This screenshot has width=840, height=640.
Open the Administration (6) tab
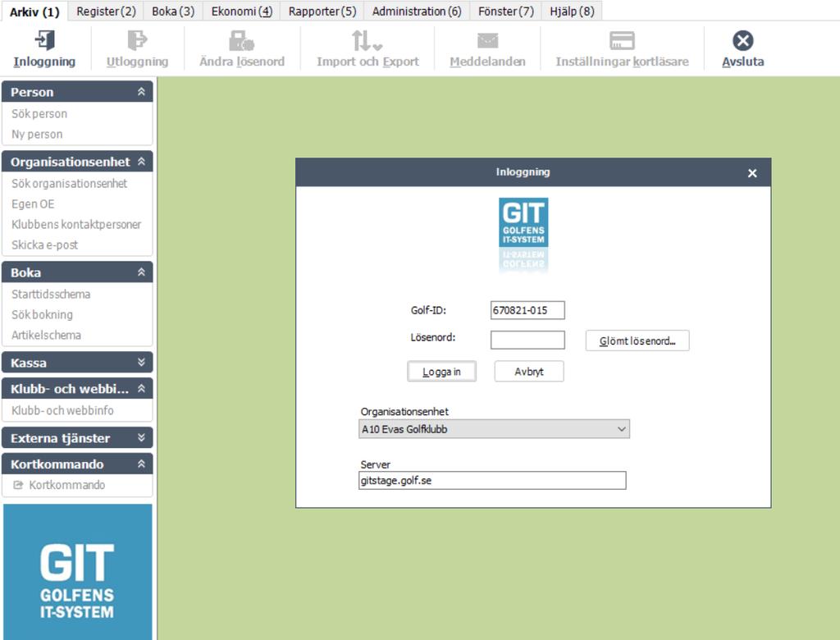416,11
